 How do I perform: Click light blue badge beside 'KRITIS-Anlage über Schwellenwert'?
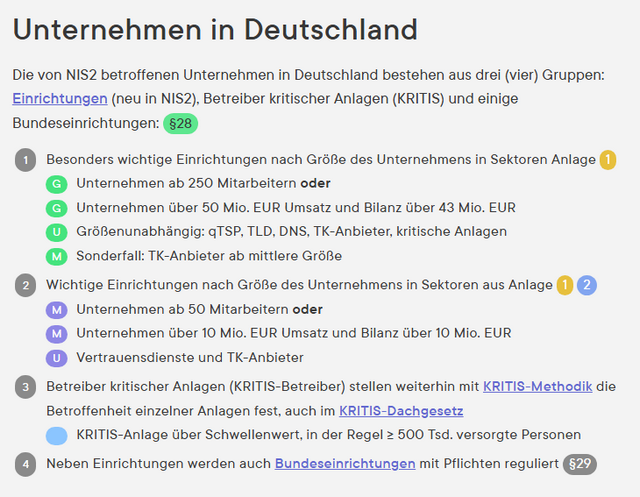coord(57,435)
